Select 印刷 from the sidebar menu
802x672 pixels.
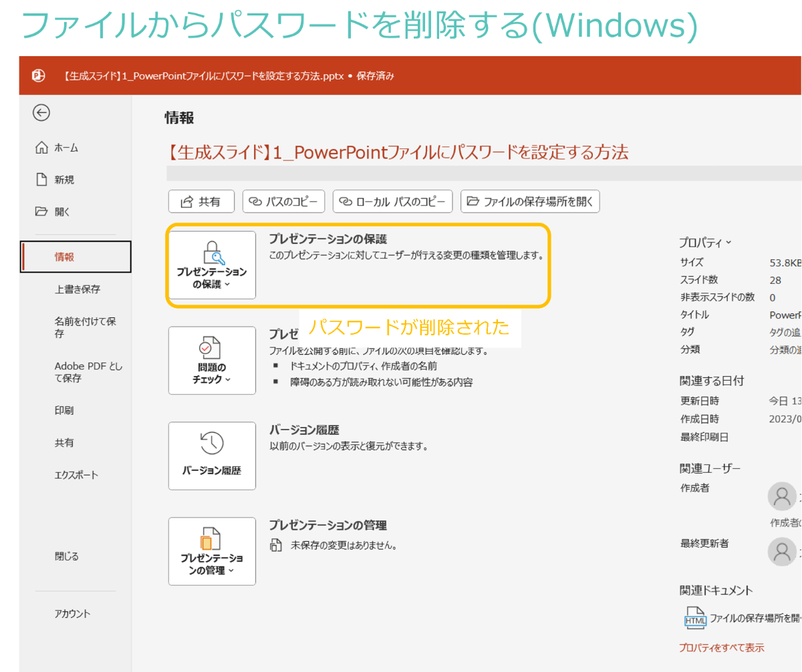coord(63,410)
